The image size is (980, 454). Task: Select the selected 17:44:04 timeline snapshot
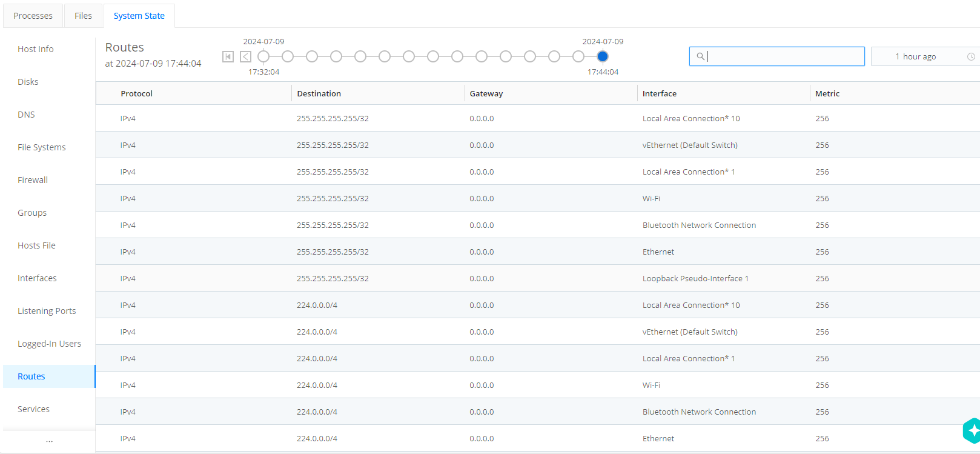click(x=603, y=56)
